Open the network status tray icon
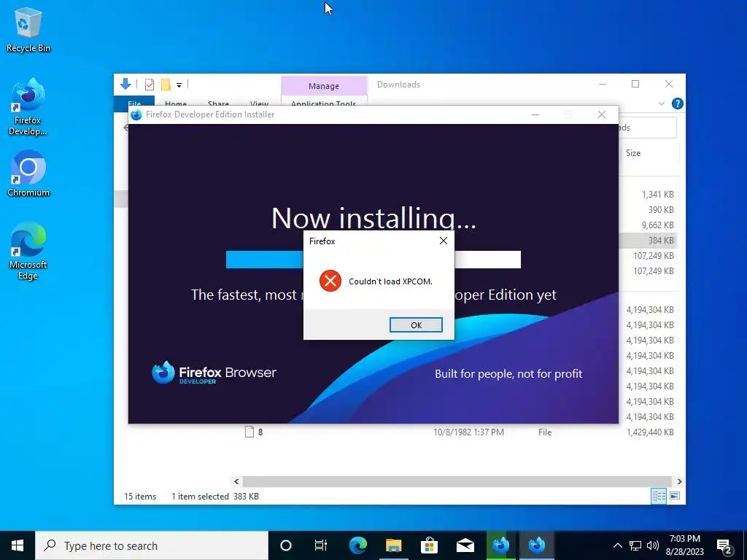 [x=635, y=545]
